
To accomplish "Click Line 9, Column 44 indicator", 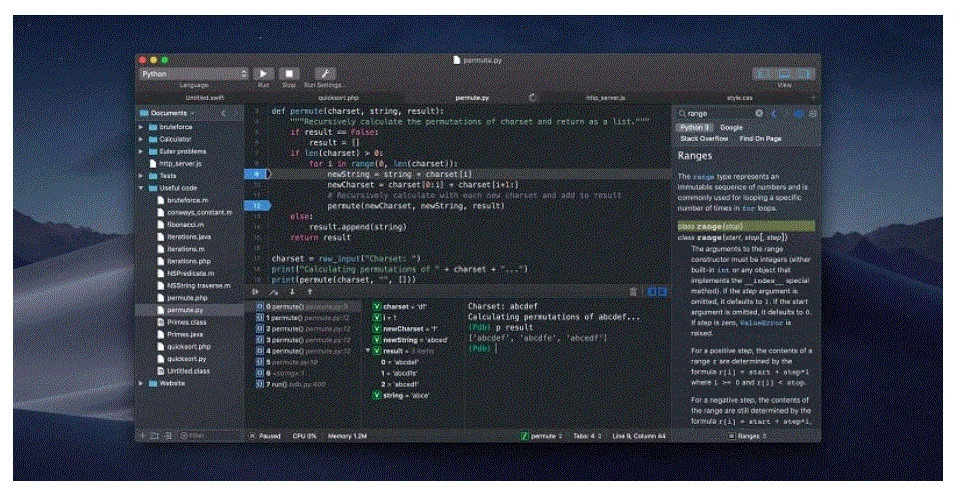I will [639, 436].
